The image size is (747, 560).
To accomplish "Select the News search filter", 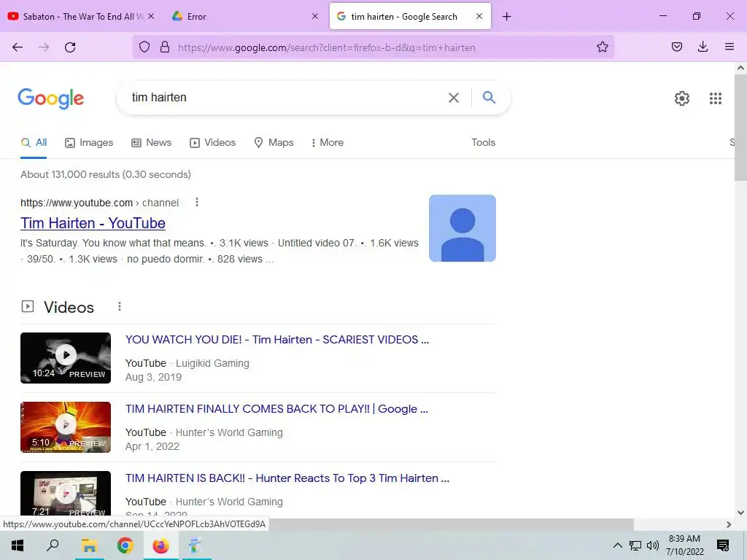I will coord(151,142).
